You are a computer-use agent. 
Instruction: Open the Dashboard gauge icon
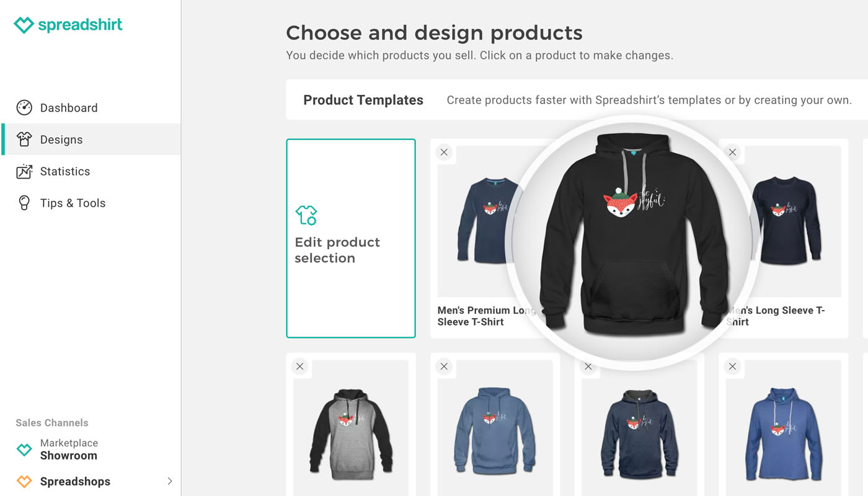click(x=24, y=107)
